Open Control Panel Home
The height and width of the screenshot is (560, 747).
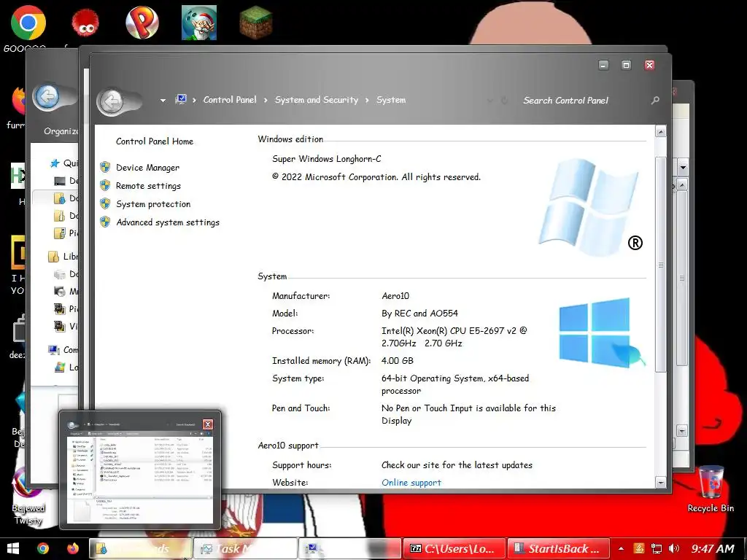coord(155,141)
